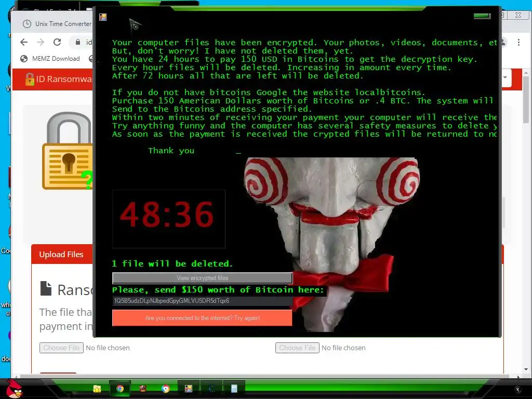Click the ransomware window's title bar icon
Image resolution: width=532 pixels, height=399 pixels.
pos(103,17)
